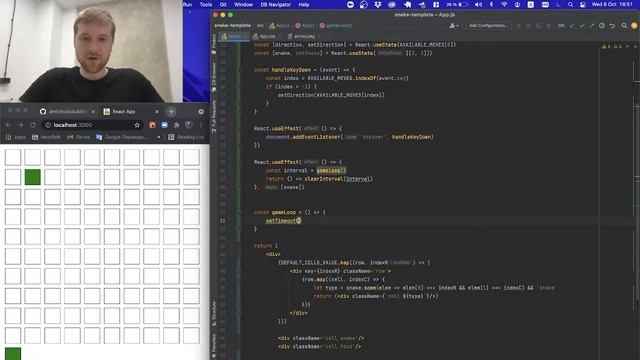
Task: Reload the localhost page
Action: (x=33, y=125)
